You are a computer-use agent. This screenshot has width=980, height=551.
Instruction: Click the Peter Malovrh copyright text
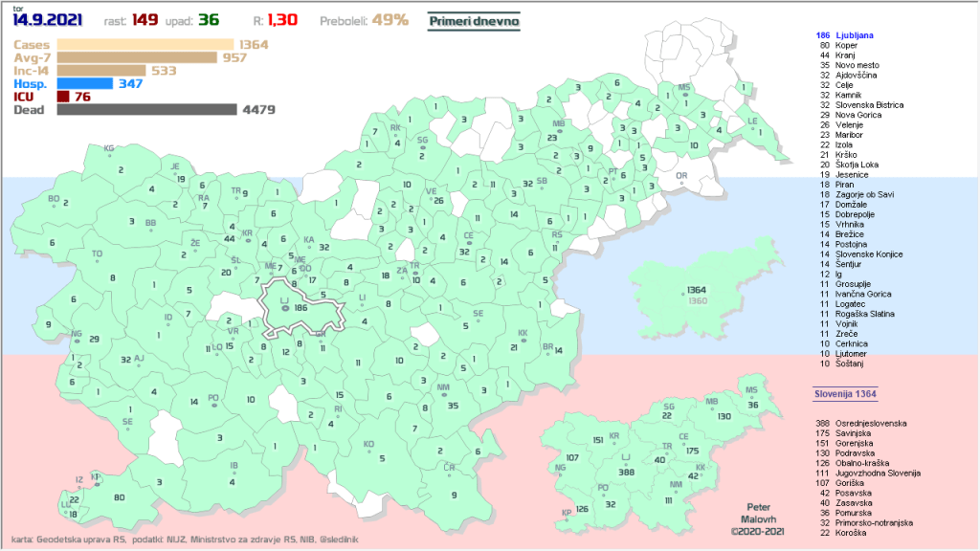click(756, 517)
